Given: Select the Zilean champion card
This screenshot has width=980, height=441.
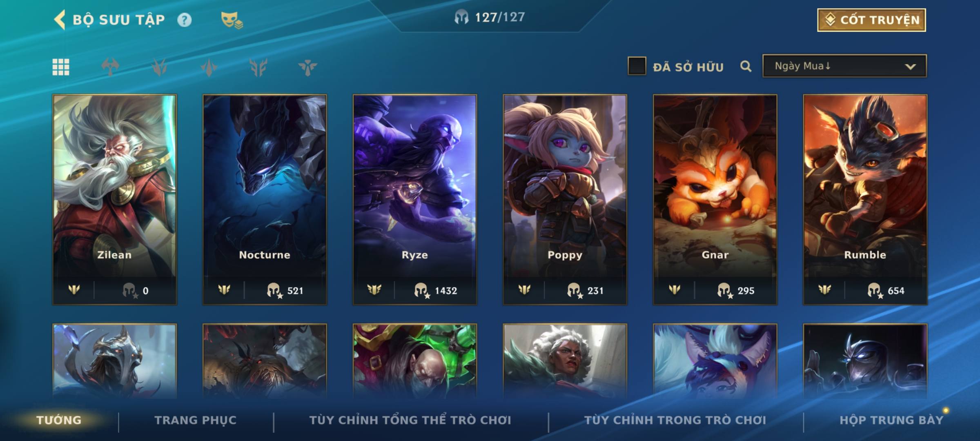Looking at the screenshot, I should (115, 200).
